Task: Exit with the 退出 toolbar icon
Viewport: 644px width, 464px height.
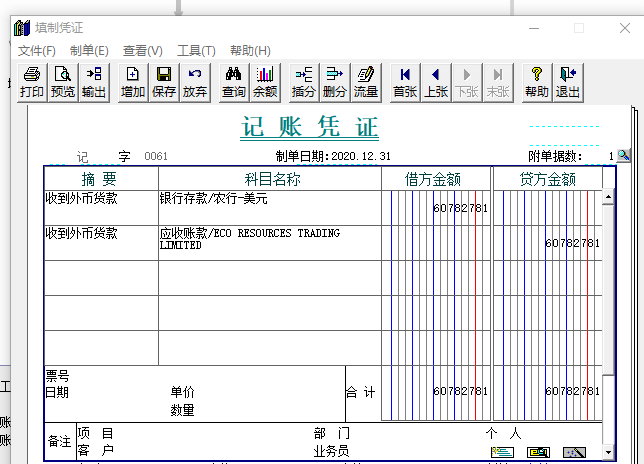Action: click(x=568, y=83)
